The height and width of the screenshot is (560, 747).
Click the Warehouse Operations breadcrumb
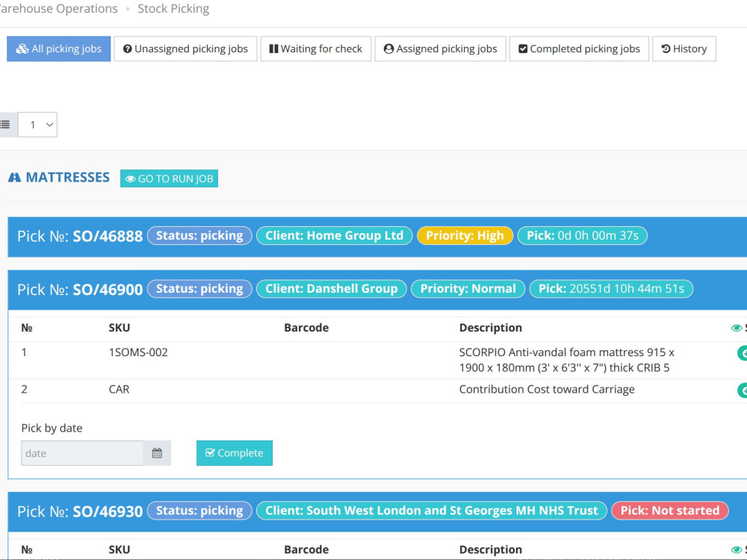pyautogui.click(x=58, y=8)
